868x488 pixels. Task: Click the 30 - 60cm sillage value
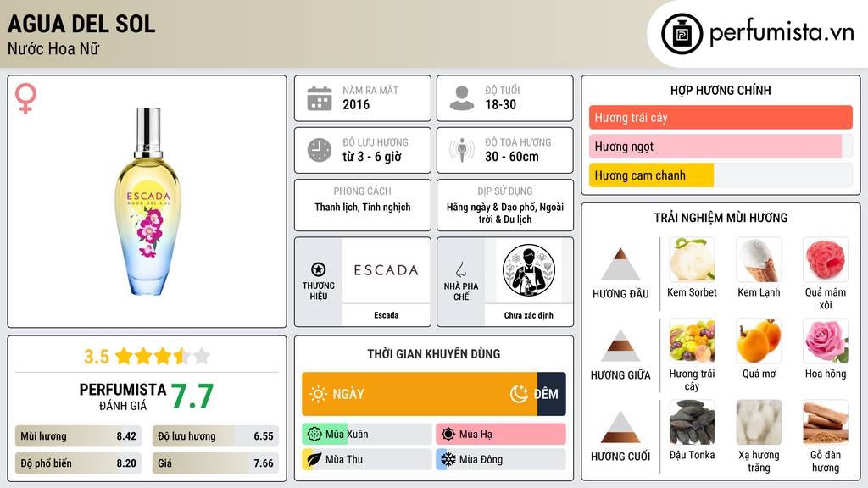point(511,157)
